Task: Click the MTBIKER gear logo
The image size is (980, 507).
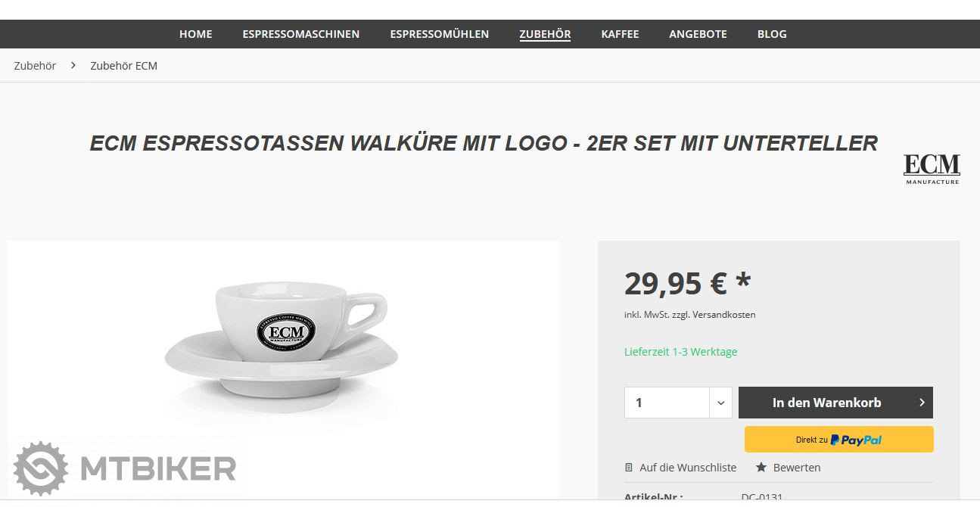Action: click(41, 468)
